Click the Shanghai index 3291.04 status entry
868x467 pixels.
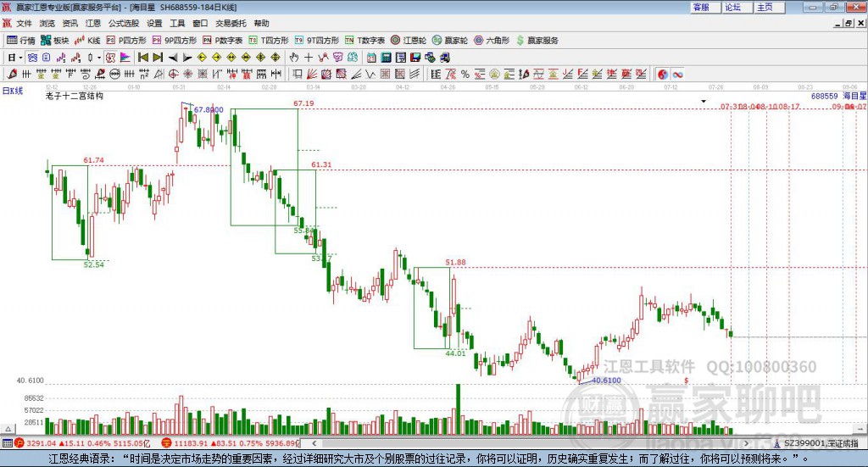click(82, 443)
